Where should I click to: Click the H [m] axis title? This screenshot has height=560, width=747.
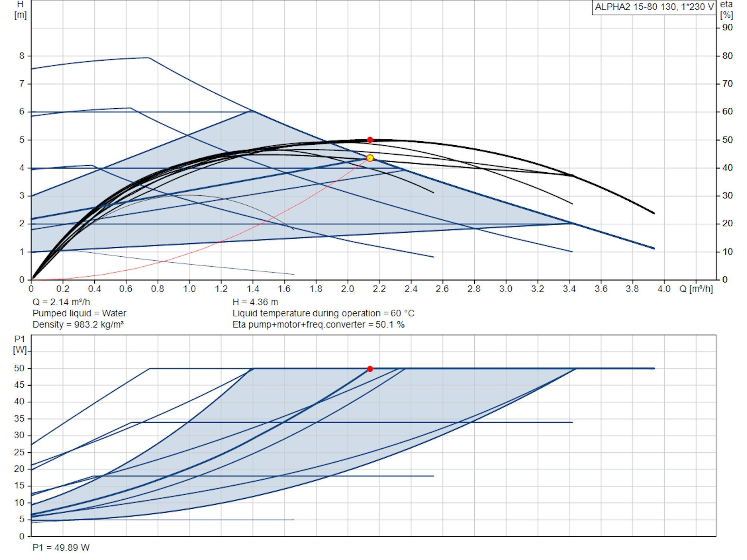pyautogui.click(x=21, y=10)
